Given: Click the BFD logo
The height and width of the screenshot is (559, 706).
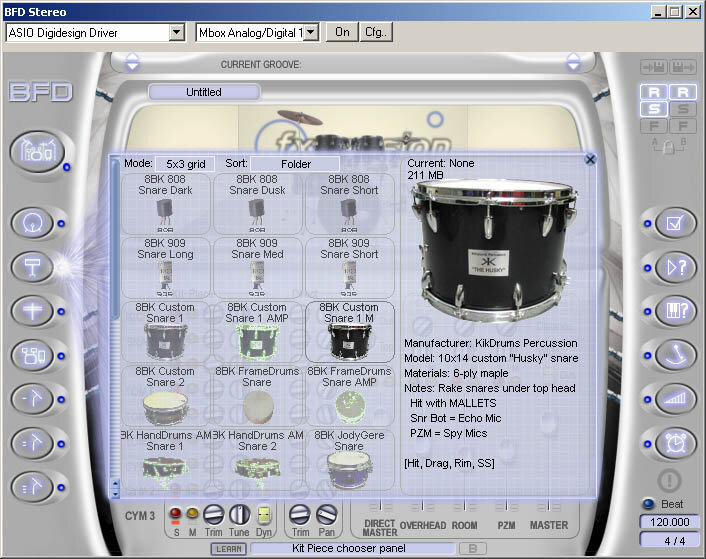Looking at the screenshot, I should [41, 92].
